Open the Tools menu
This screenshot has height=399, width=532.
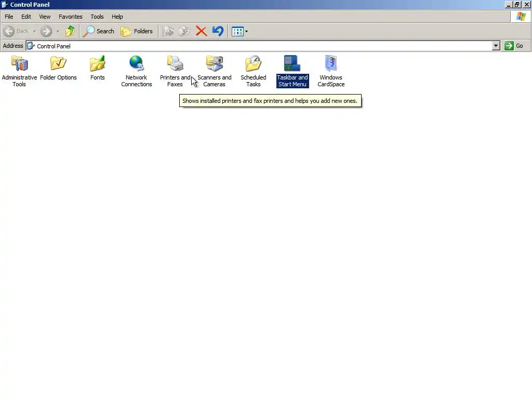[97, 17]
